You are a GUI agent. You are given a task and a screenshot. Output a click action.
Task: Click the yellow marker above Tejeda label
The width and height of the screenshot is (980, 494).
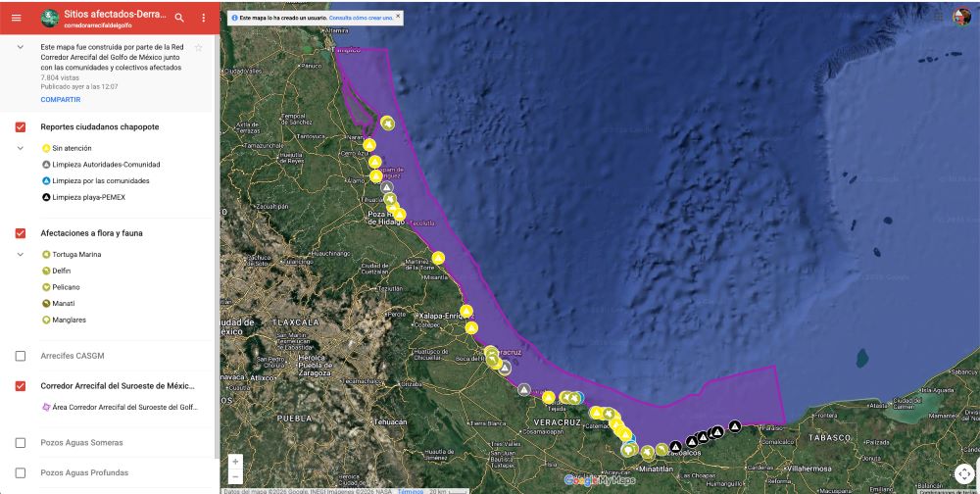548,397
